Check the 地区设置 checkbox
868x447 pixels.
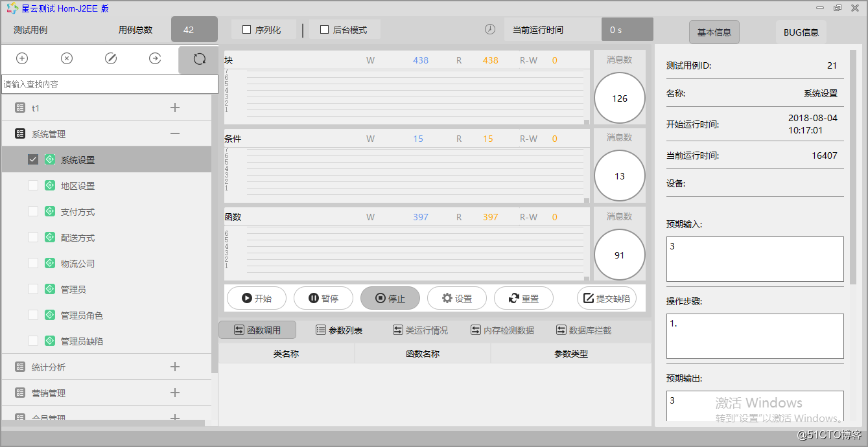[33, 185]
